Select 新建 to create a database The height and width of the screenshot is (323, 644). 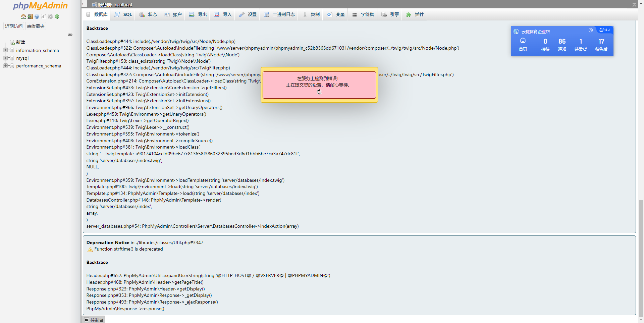(20, 43)
